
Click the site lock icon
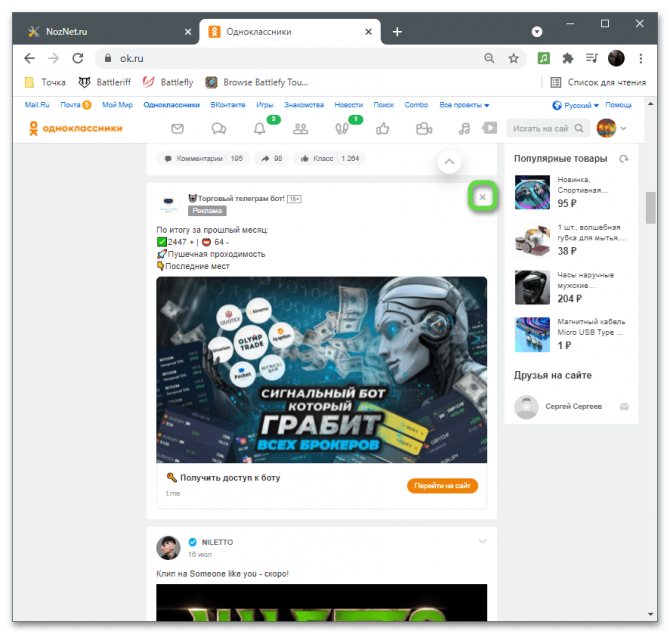[x=108, y=58]
